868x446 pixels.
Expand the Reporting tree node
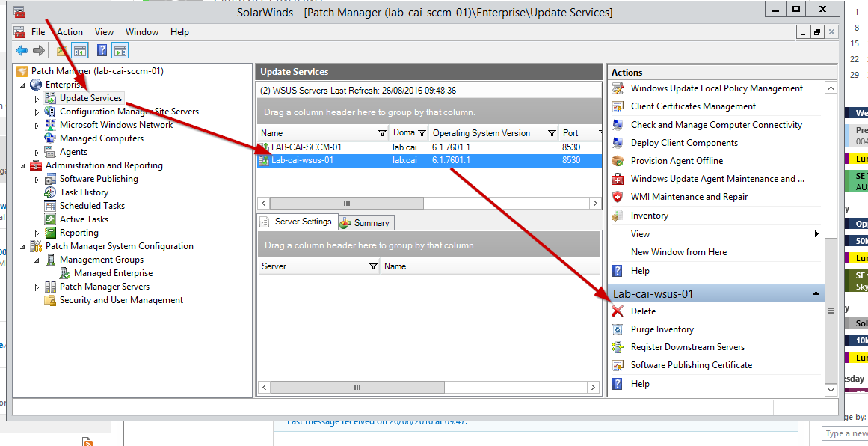click(x=37, y=233)
